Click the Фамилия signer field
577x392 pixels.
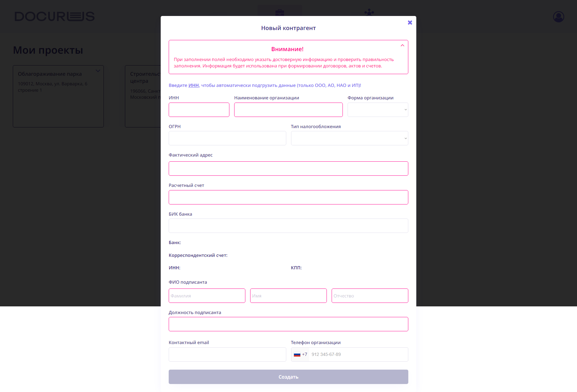207,296
